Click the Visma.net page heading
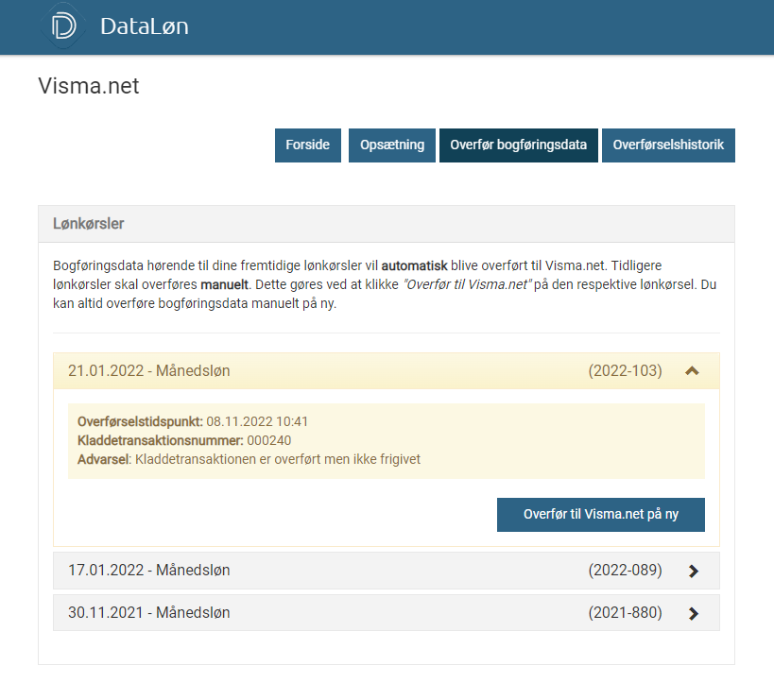The height and width of the screenshot is (700, 774). tap(89, 86)
